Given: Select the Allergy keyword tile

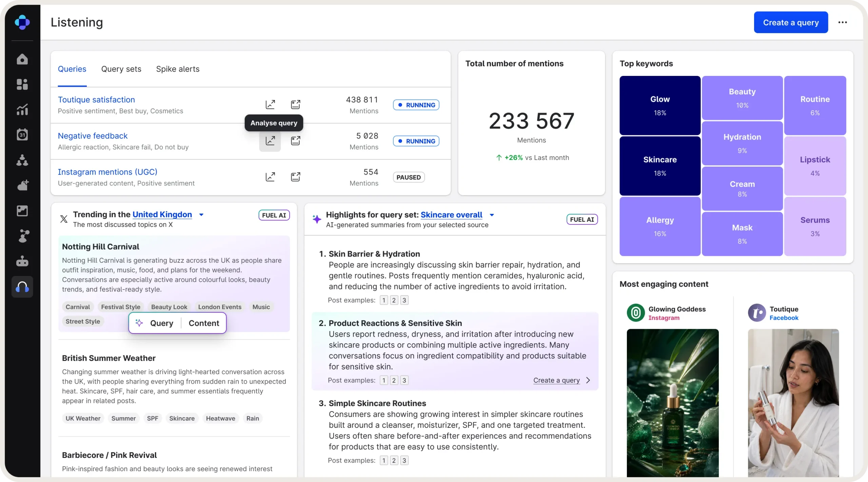Looking at the screenshot, I should coord(660,226).
